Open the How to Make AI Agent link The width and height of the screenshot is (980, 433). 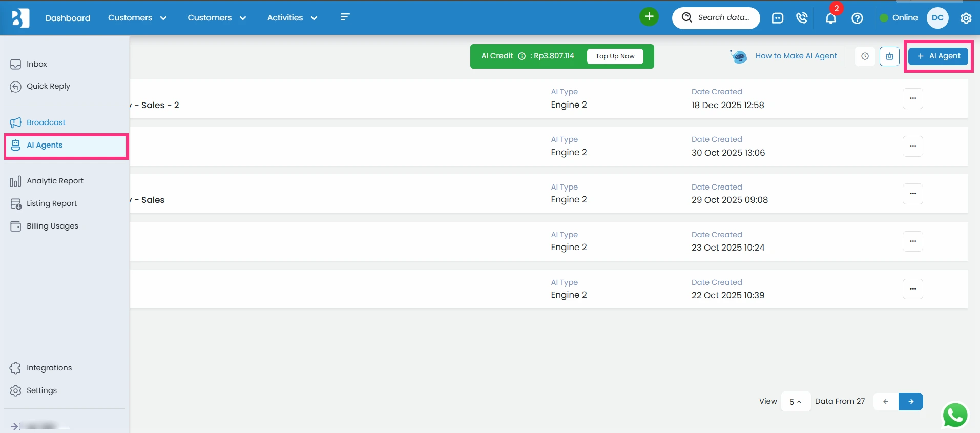(796, 56)
